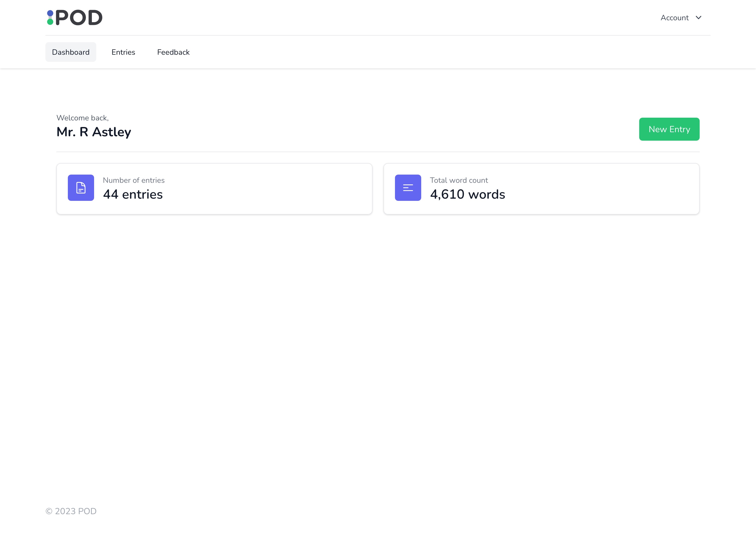This screenshot has width=756, height=544.
Task: Open the Entries tab
Action: [123, 52]
